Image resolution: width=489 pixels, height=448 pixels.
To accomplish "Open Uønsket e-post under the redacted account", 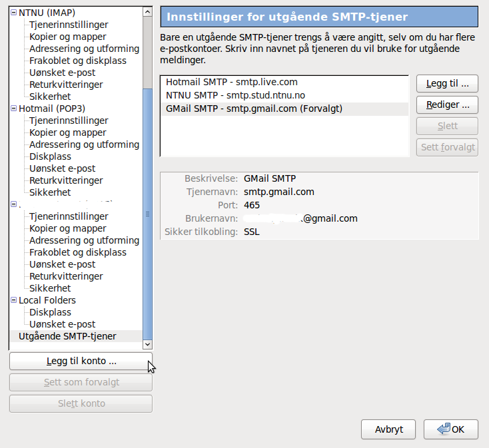I will 62,264.
